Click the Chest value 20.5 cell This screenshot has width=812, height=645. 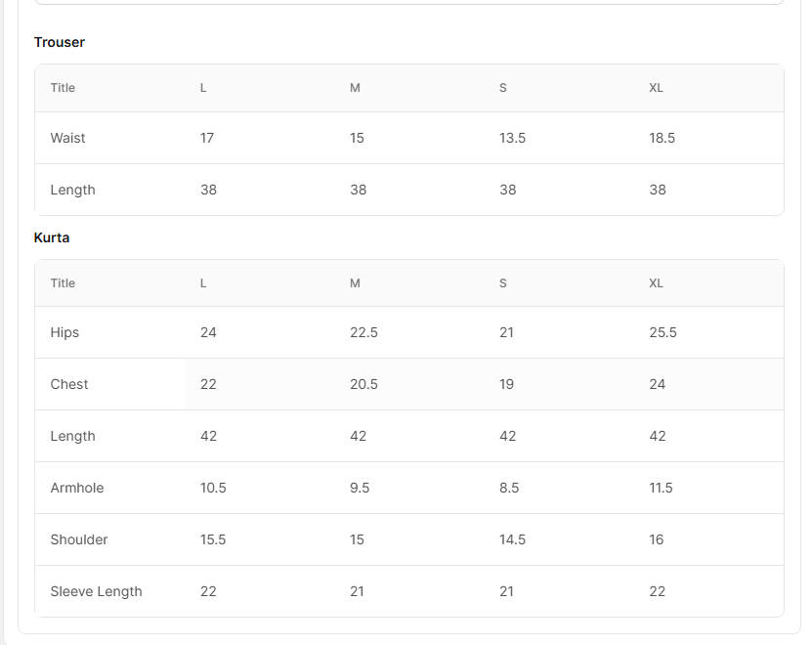[x=363, y=384]
